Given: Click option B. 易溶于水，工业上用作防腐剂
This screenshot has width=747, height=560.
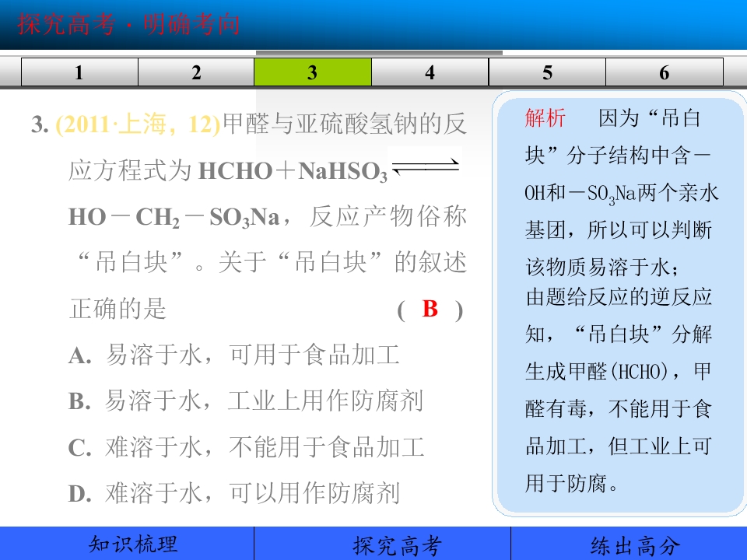Looking at the screenshot, I should click(x=246, y=401).
